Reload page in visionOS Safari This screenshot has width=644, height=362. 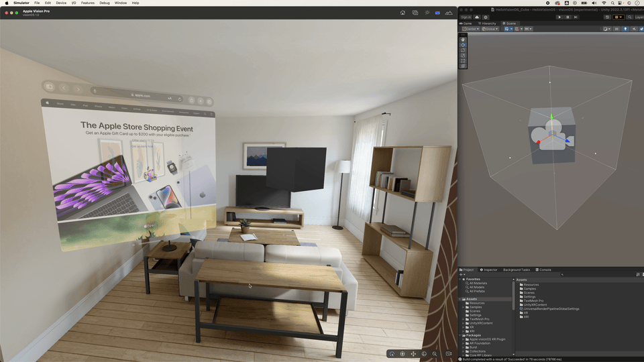pyautogui.click(x=180, y=99)
